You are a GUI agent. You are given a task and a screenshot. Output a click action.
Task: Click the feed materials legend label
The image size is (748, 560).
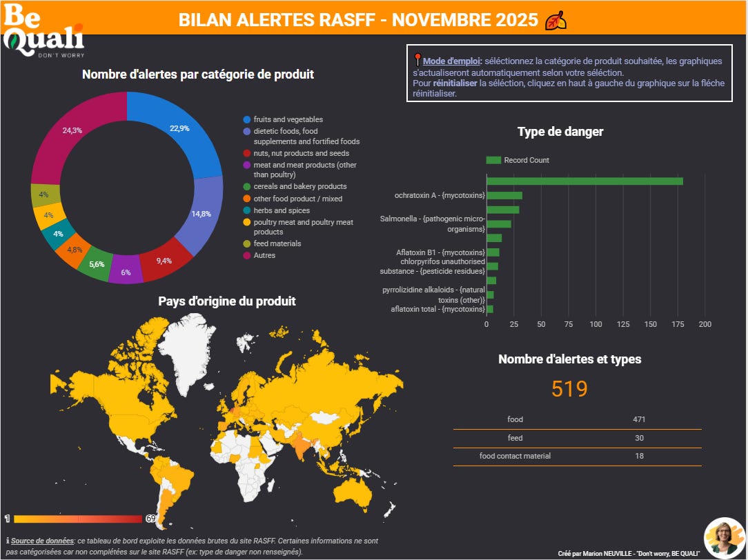[x=277, y=243]
